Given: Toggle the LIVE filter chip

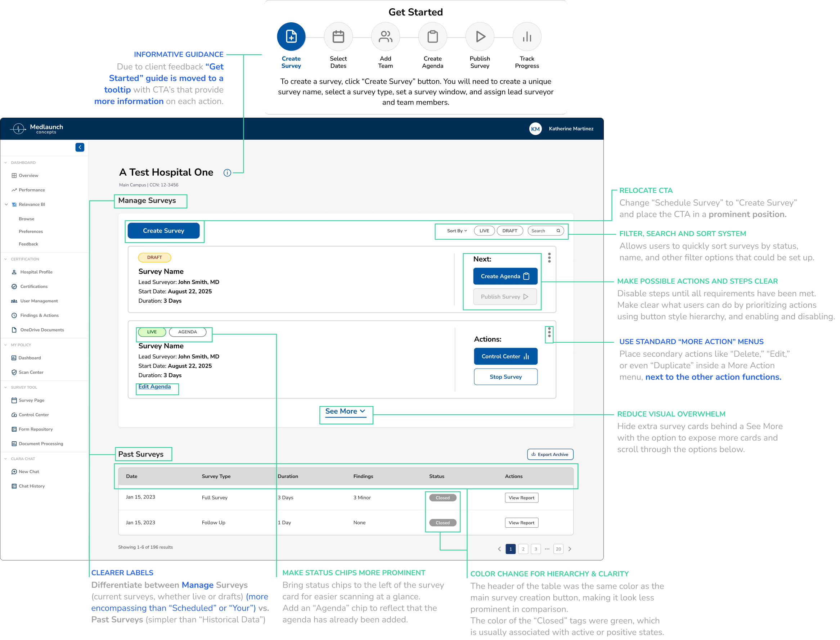Looking at the screenshot, I should (484, 230).
